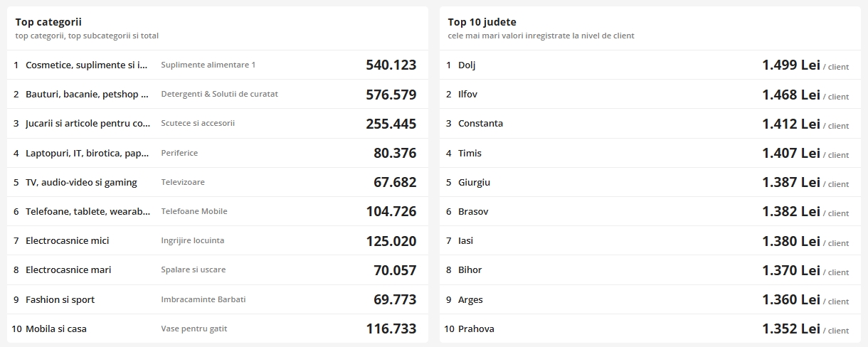This screenshot has width=868, height=347.
Task: Click the Laptopuri, IT, birotica category
Action: click(88, 153)
